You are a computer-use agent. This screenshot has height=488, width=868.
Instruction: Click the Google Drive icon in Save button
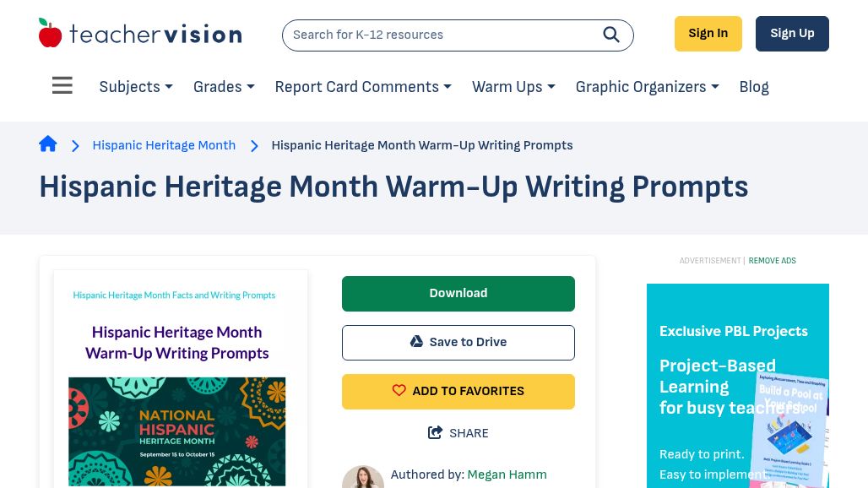tap(416, 342)
